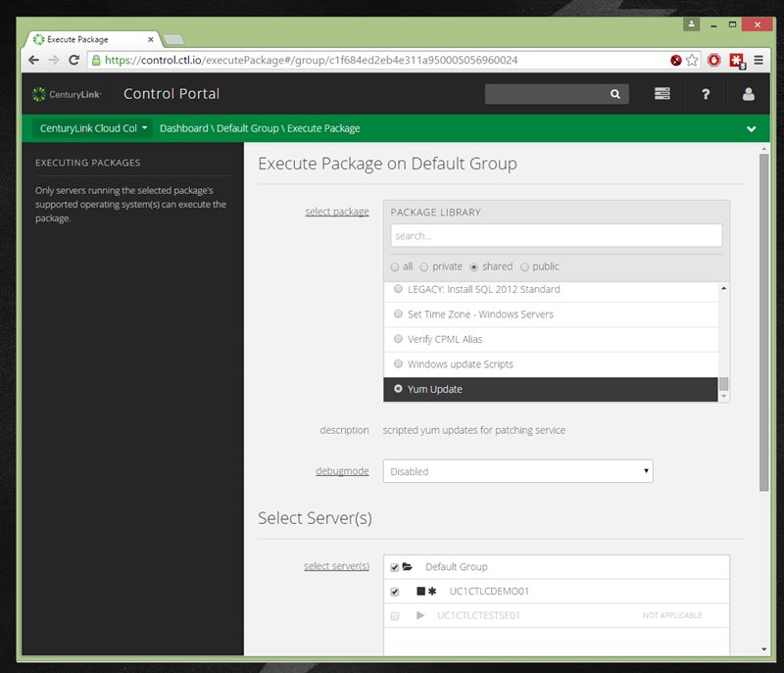The width and height of the screenshot is (784, 673).
Task: Click the red blocked-content icon in address bar
Action: click(675, 61)
